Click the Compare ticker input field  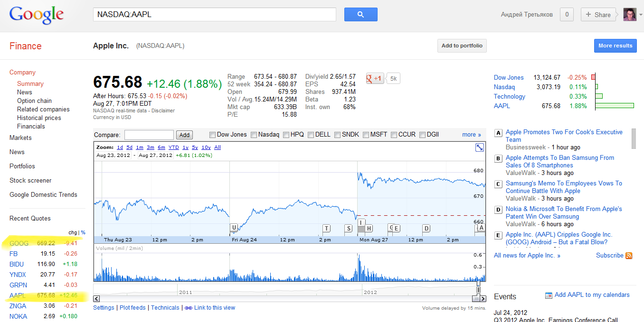click(x=149, y=135)
